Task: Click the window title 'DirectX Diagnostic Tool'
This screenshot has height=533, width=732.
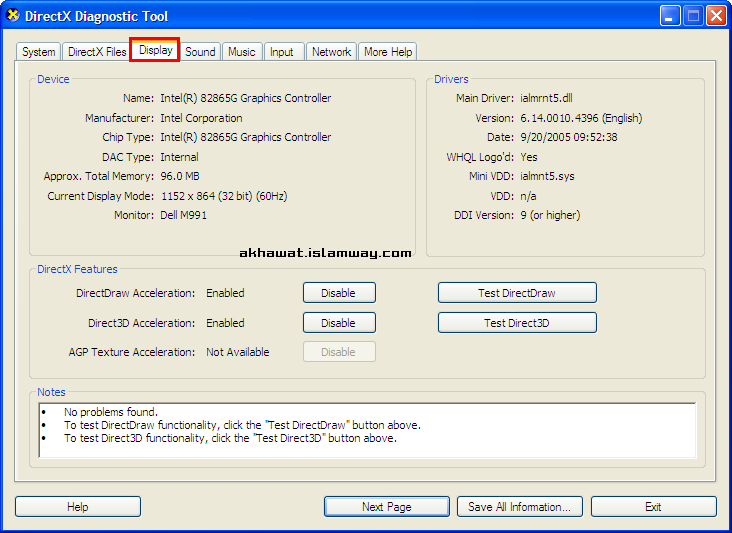Action: pyautogui.click(x=96, y=16)
